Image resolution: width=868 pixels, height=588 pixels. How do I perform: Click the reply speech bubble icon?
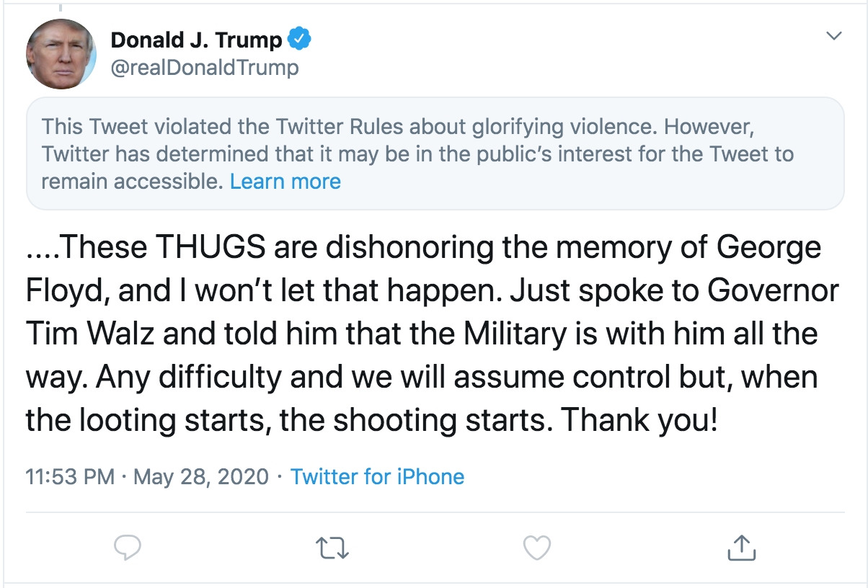[x=128, y=548]
